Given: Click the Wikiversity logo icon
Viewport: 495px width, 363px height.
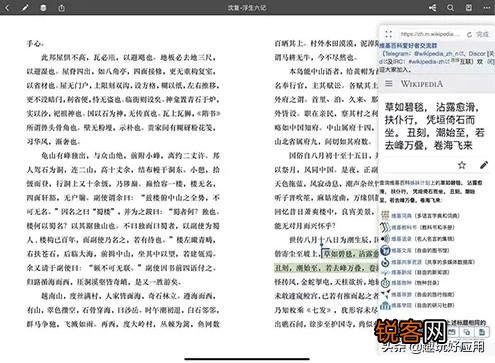Looking at the screenshot, I should click(385, 305).
